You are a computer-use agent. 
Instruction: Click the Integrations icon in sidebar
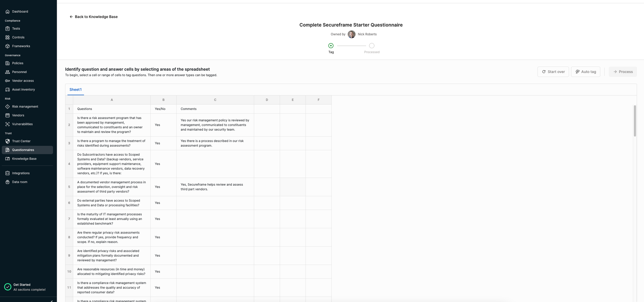pyautogui.click(x=7, y=173)
